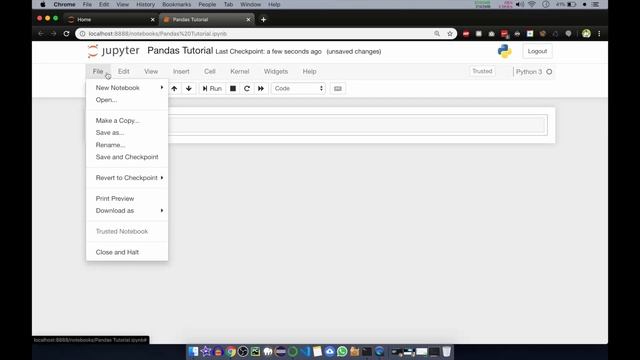Choose Save as... in File menu

click(x=127, y=133)
